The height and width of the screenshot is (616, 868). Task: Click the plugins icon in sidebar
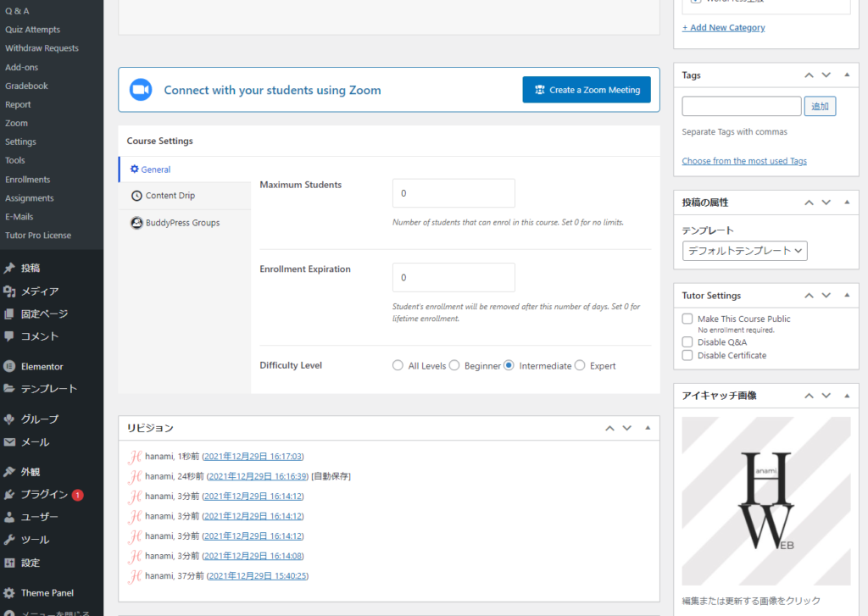click(9, 495)
